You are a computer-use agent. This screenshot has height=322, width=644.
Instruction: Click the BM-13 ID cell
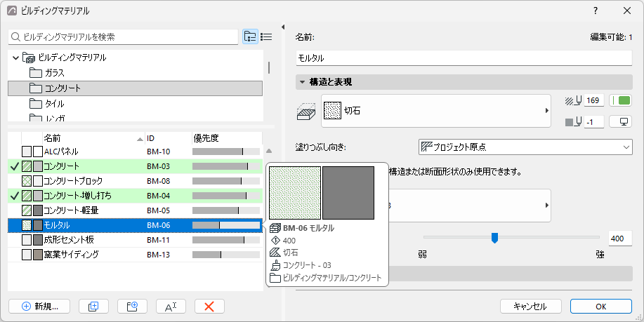(x=159, y=255)
